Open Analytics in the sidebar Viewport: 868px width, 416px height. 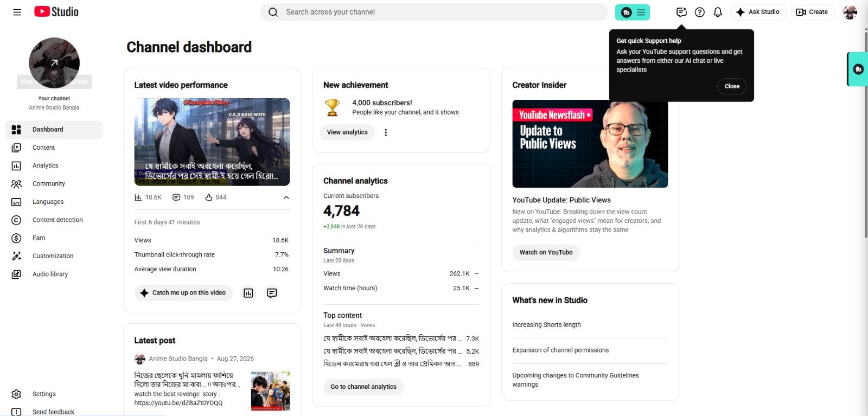pos(54,166)
